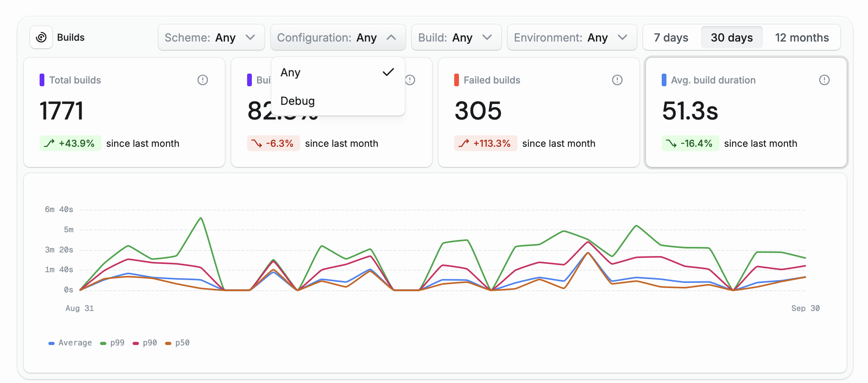Viewport: 868px width, 383px height.
Task: Click the downward trend icon beside -16.4%
Action: [671, 143]
